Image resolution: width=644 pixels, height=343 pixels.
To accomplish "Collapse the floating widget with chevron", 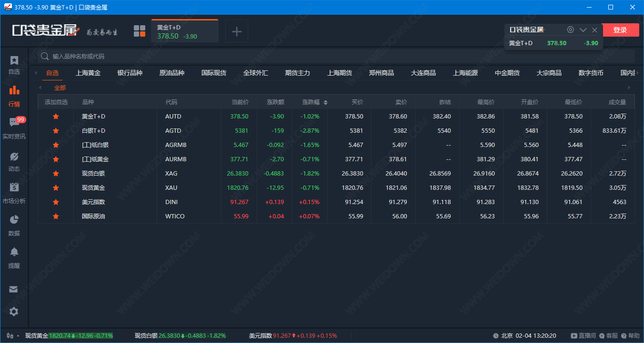I will (x=583, y=30).
